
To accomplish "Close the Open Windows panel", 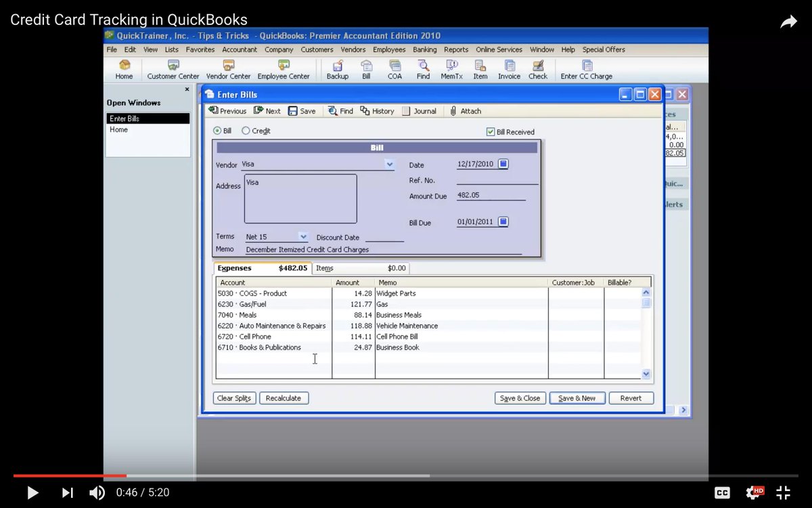I will pyautogui.click(x=187, y=89).
